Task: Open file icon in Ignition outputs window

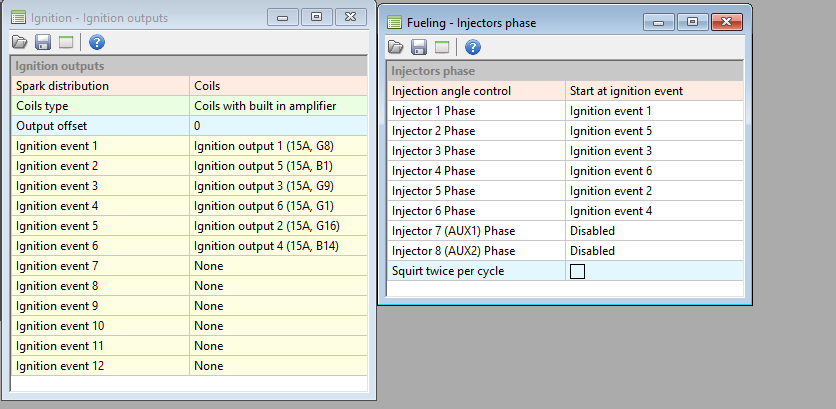Action: (x=20, y=42)
